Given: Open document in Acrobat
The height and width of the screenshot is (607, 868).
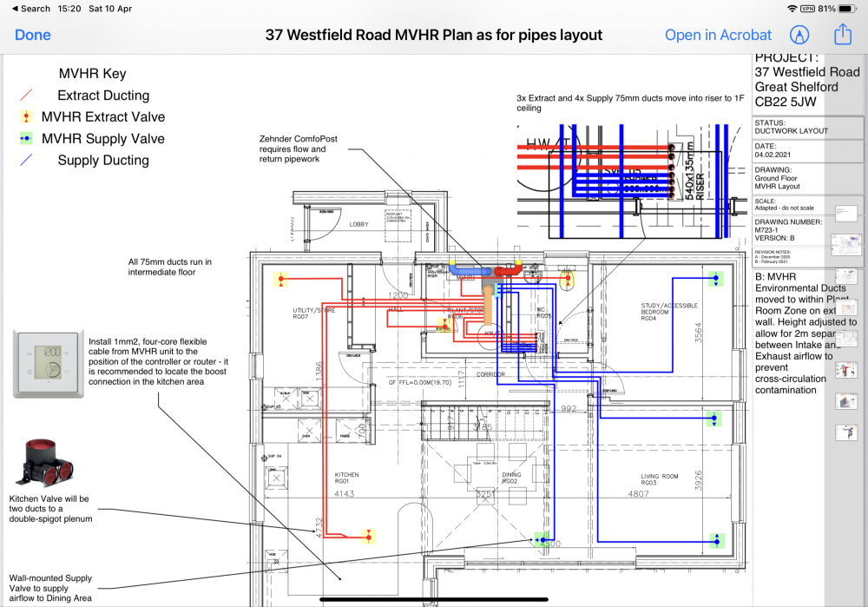Looking at the screenshot, I should click(x=718, y=35).
